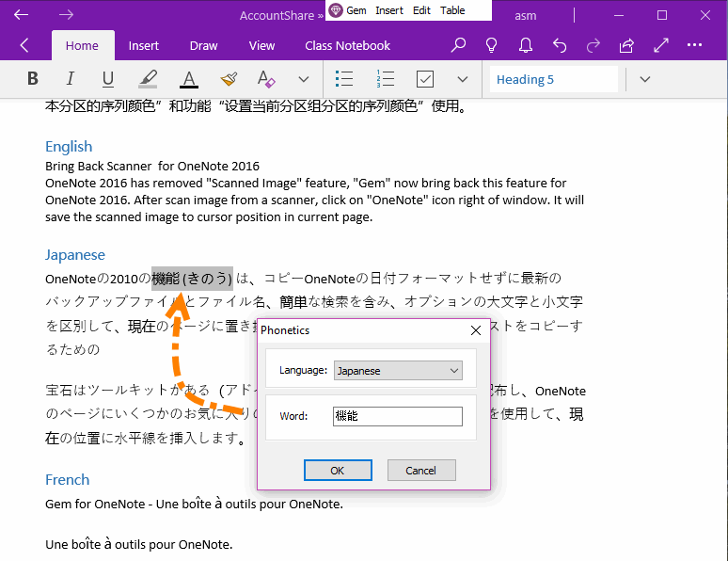Screen dimensions: 728x561
Task: Switch to the Home tab
Action: click(82, 45)
